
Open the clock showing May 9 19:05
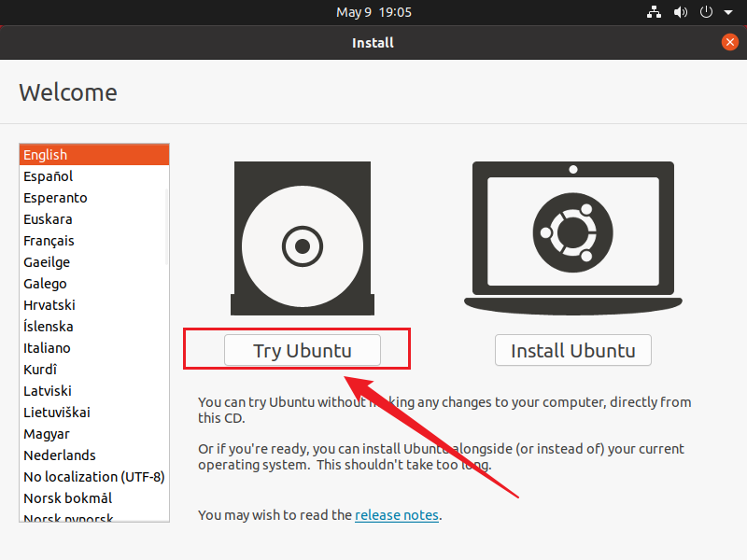(x=373, y=12)
